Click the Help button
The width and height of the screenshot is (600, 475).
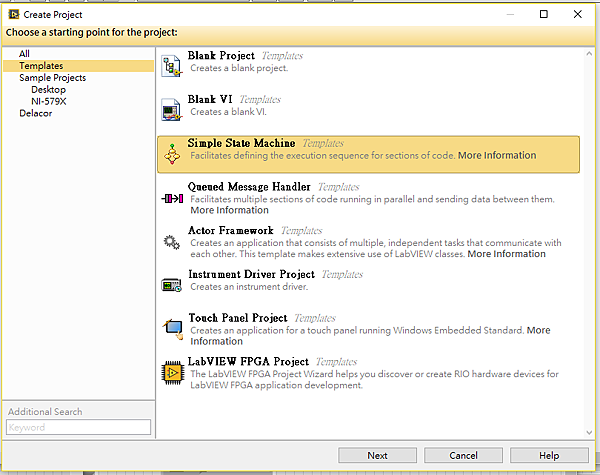tap(549, 455)
